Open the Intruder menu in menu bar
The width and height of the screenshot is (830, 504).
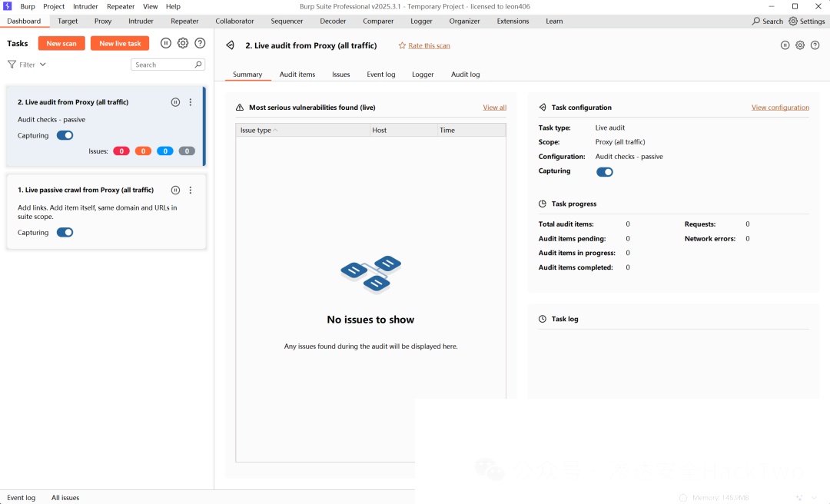pos(86,6)
